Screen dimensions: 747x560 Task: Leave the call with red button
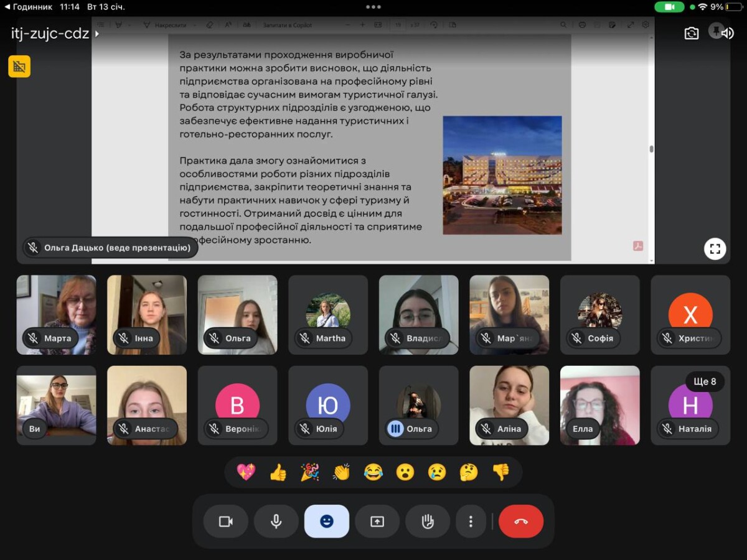click(x=521, y=521)
